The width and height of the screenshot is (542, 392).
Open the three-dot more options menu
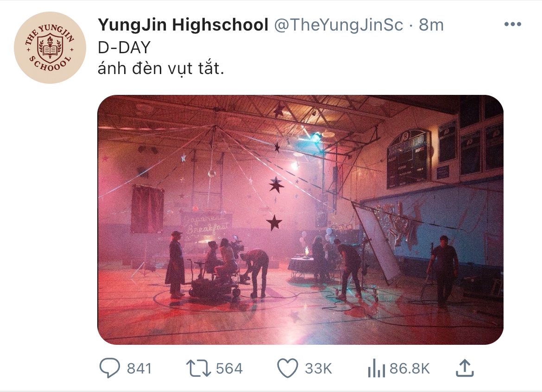pos(513,24)
